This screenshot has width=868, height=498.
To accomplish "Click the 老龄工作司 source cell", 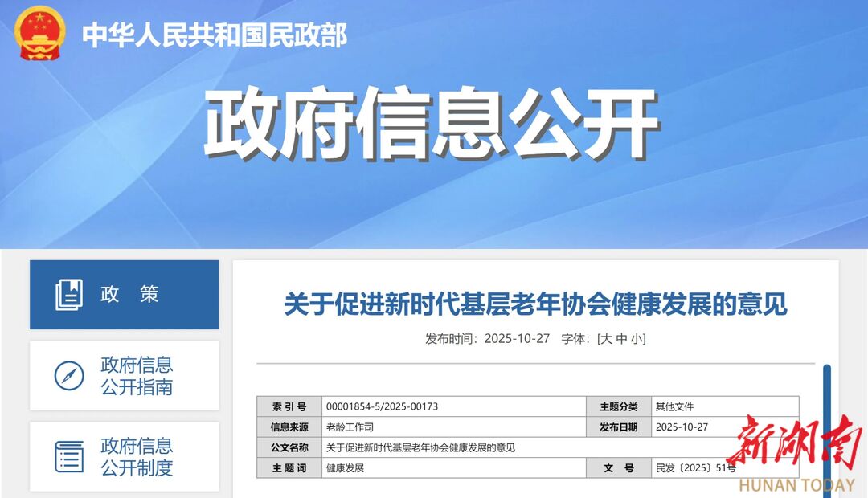I will tap(350, 427).
